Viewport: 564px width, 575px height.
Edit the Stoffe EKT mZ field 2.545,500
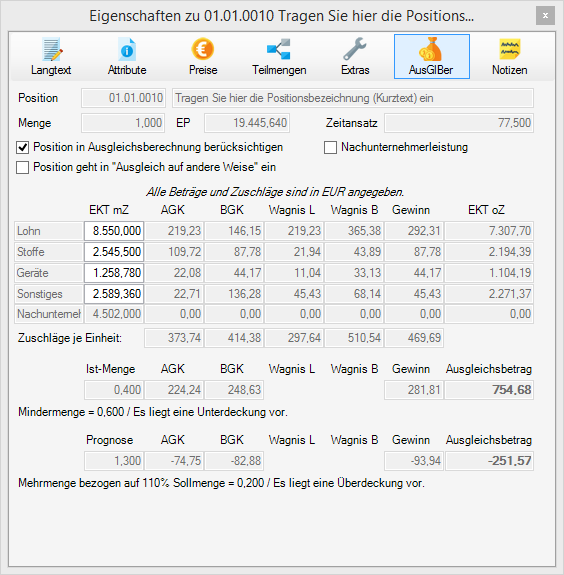[x=114, y=252]
